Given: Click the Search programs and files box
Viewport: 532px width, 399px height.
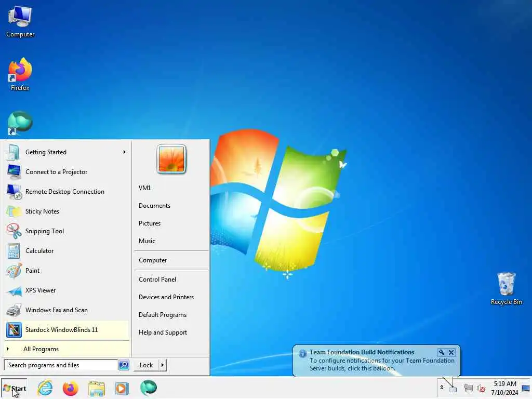Looking at the screenshot, I should pos(61,365).
